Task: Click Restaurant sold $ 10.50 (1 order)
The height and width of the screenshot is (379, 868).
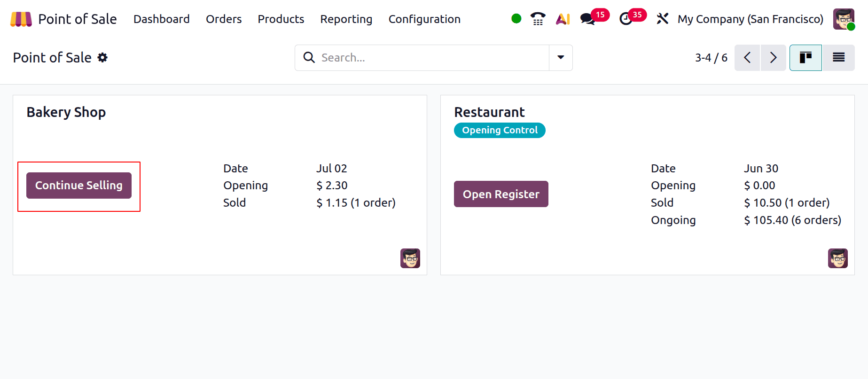Action: point(787,203)
